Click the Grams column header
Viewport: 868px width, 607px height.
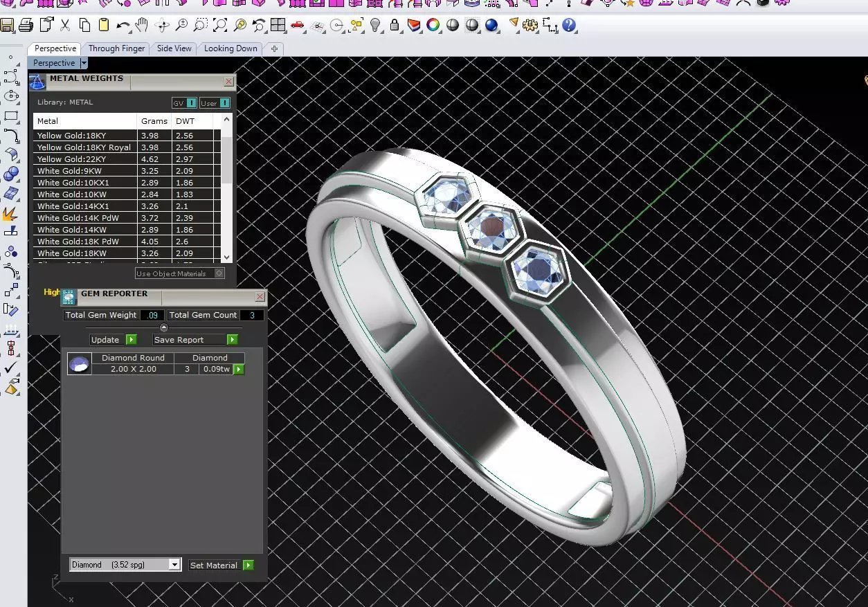tap(154, 121)
